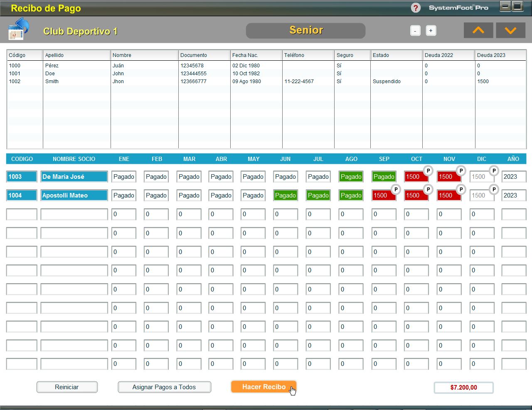Image resolution: width=532 pixels, height=410 pixels.
Task: Click Club Deportivo 1 title
Action: [80, 31]
